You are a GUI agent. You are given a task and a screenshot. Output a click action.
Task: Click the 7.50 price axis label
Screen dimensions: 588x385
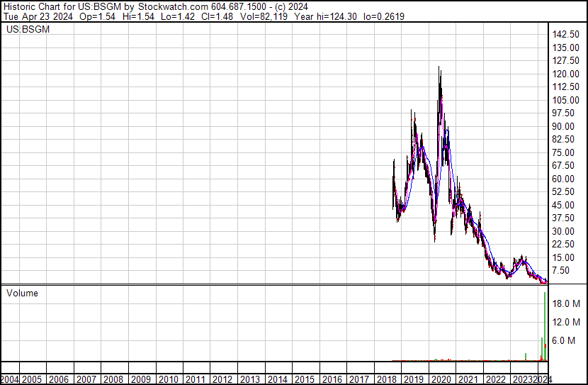click(561, 271)
